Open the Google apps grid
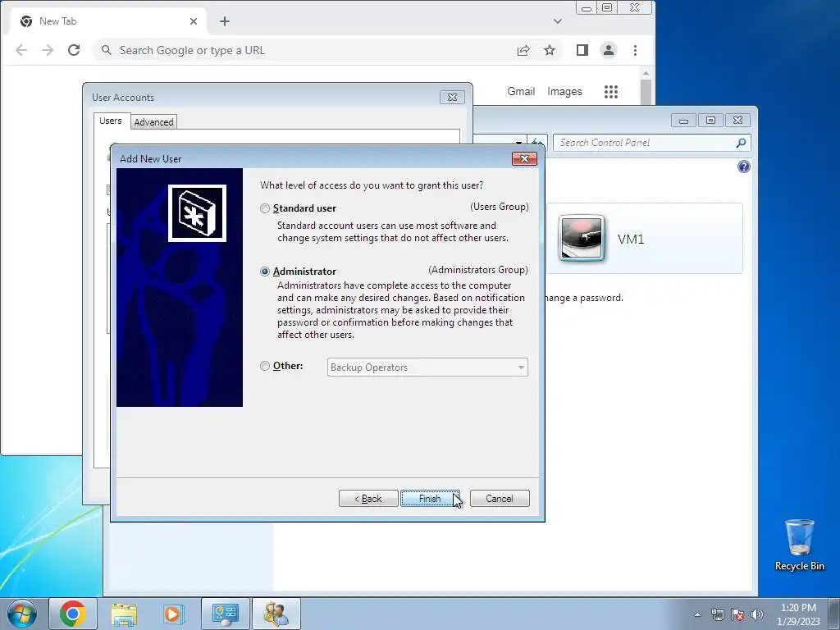The width and height of the screenshot is (840, 630). (611, 92)
